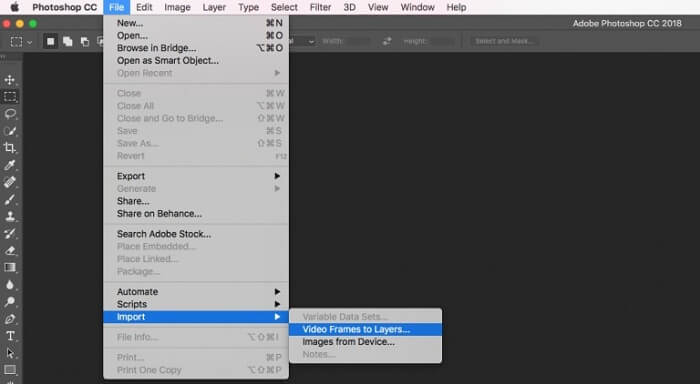
Task: Click the Select and Mask button
Action: [504, 41]
